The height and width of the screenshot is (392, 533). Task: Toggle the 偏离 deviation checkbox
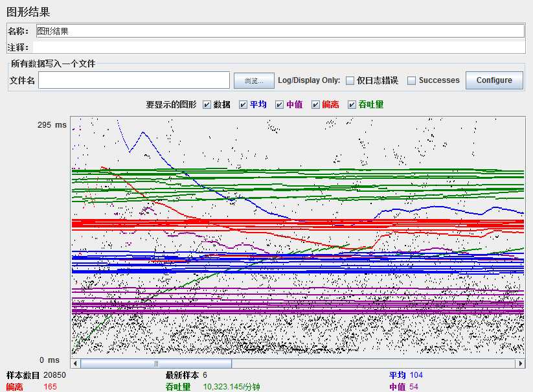pos(316,105)
